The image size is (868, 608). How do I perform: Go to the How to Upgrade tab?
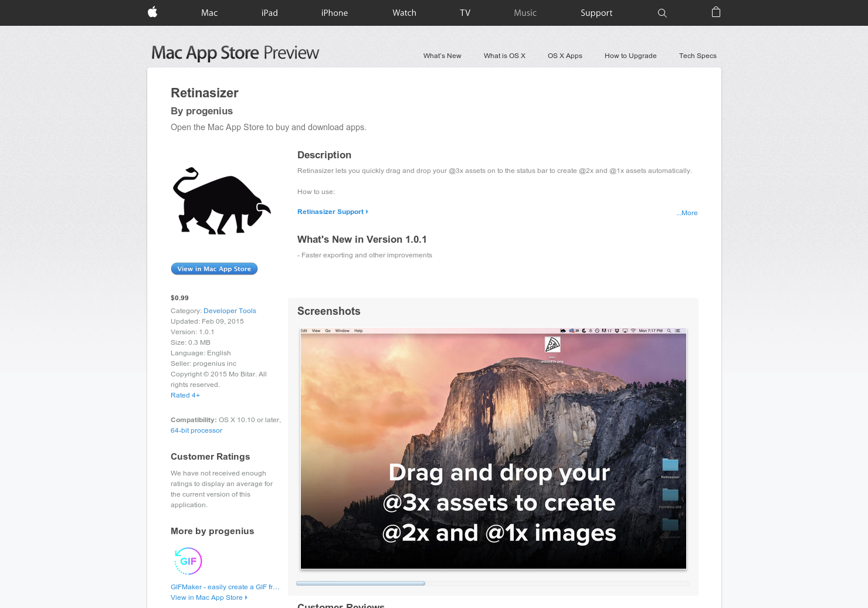click(630, 56)
